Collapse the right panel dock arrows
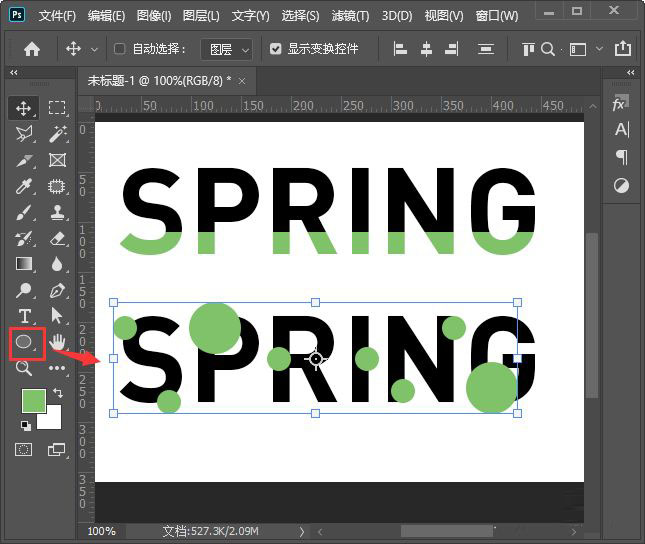Viewport: 645px width, 544px height. pos(631,72)
